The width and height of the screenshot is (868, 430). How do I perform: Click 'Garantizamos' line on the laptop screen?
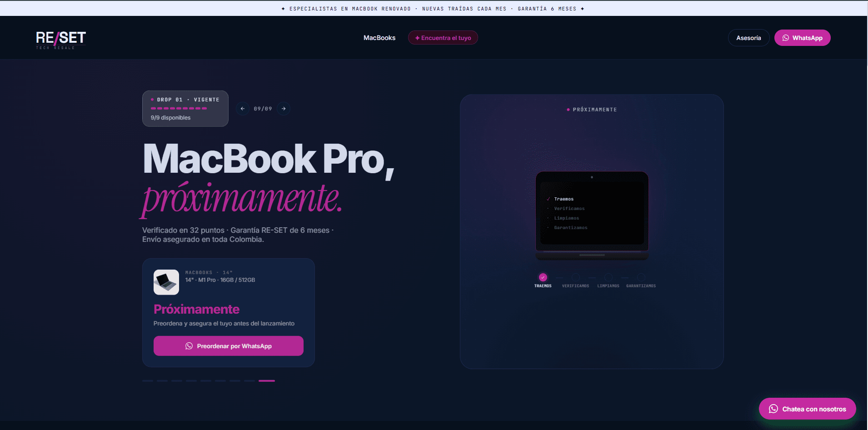point(571,228)
